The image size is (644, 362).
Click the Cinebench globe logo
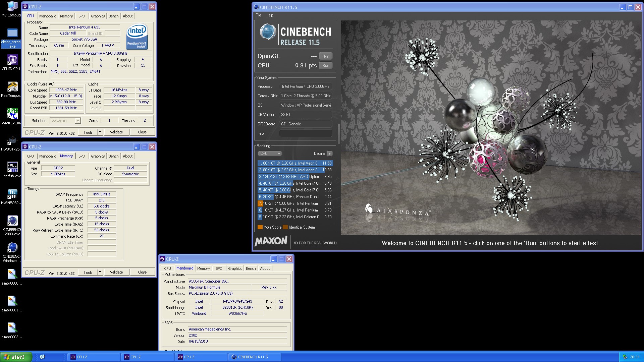click(x=268, y=32)
